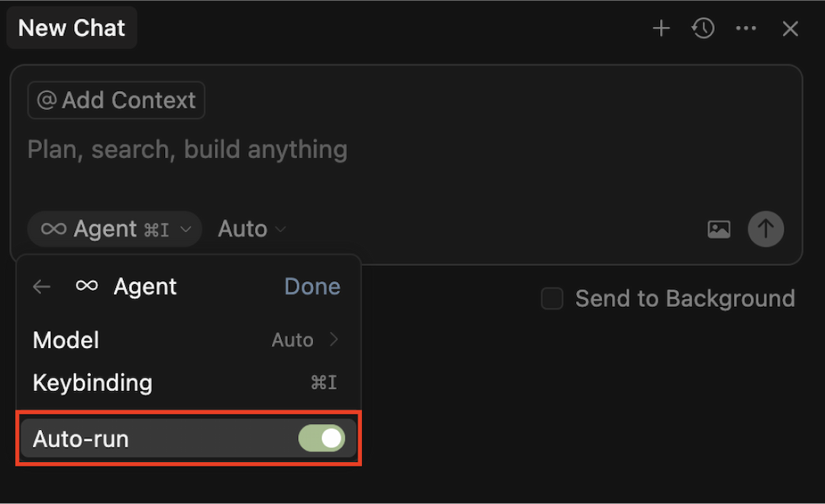Open chat history clock icon
The image size is (825, 504).
[703, 29]
